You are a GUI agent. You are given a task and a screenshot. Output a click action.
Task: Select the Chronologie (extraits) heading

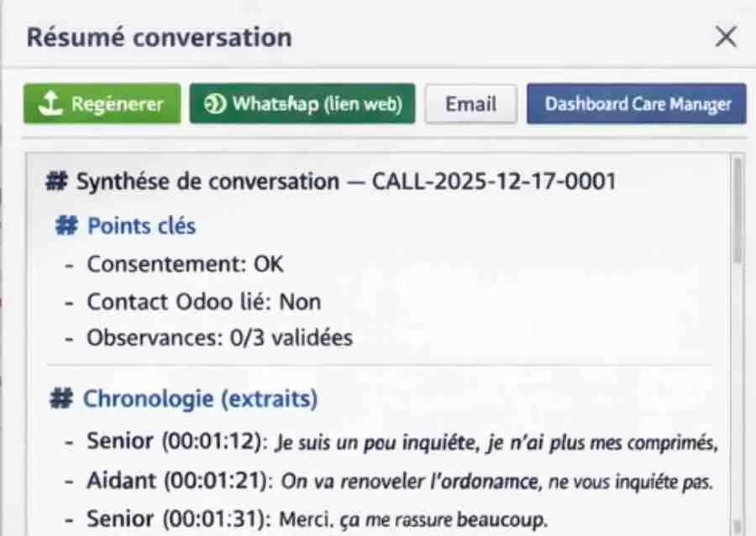tap(200, 398)
